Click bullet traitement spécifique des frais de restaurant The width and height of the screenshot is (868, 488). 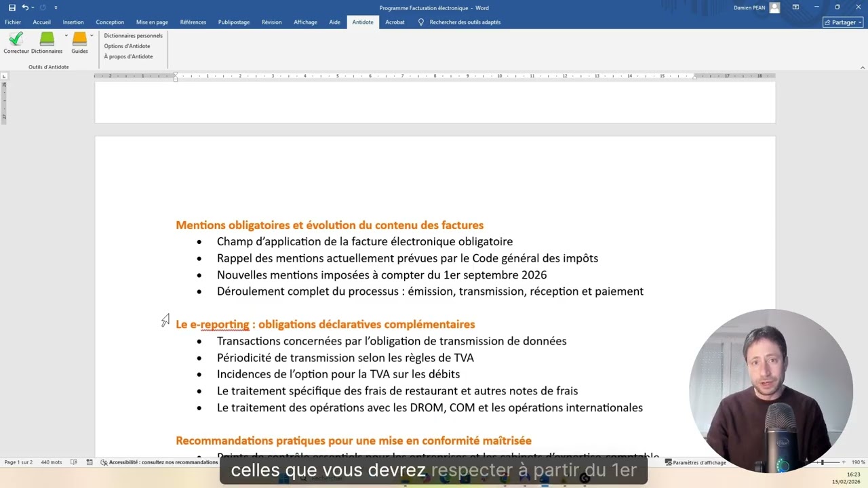click(397, 391)
